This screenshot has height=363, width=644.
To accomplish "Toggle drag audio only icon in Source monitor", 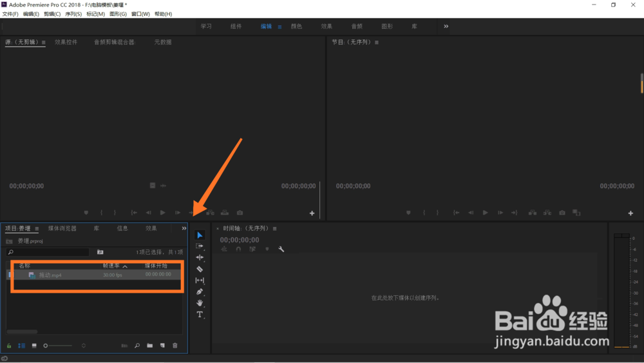I will 164,186.
